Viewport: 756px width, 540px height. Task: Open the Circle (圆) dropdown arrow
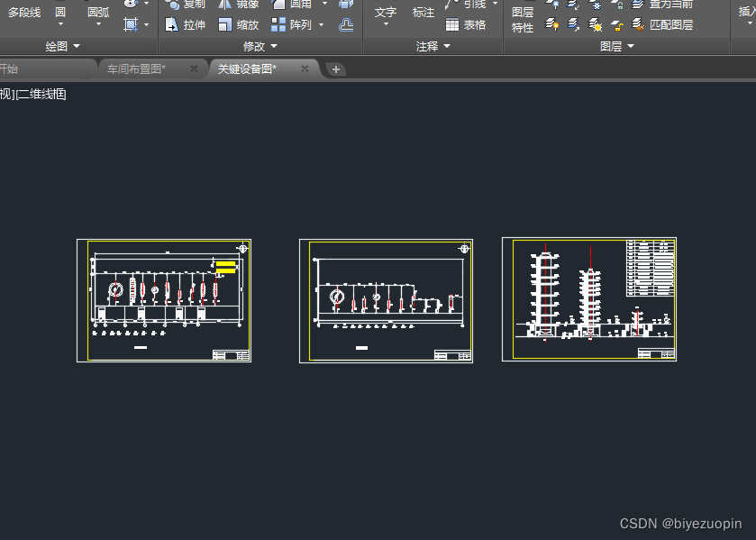point(60,24)
